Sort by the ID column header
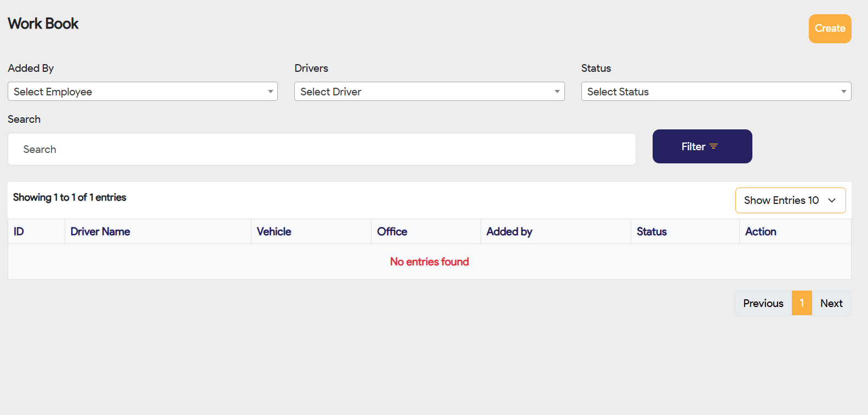This screenshot has width=868, height=415. point(19,232)
